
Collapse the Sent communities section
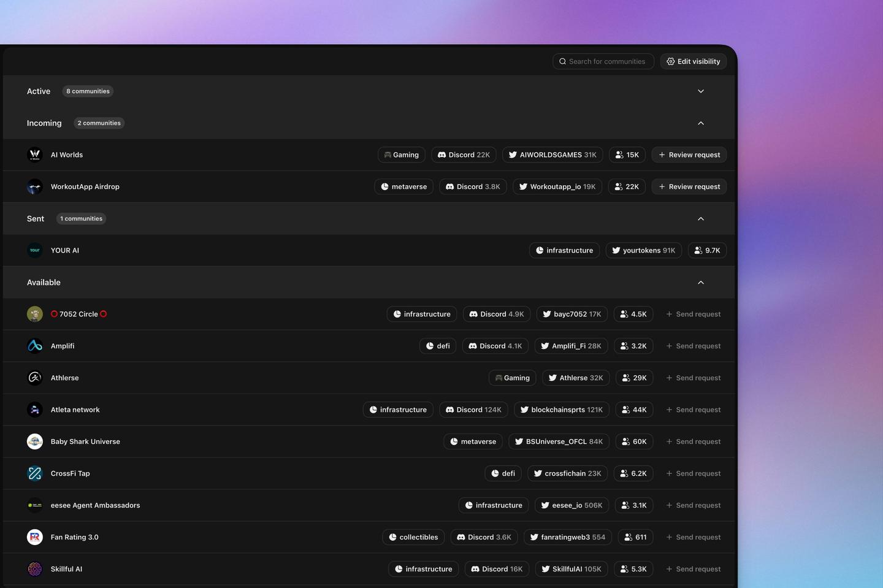click(x=701, y=219)
